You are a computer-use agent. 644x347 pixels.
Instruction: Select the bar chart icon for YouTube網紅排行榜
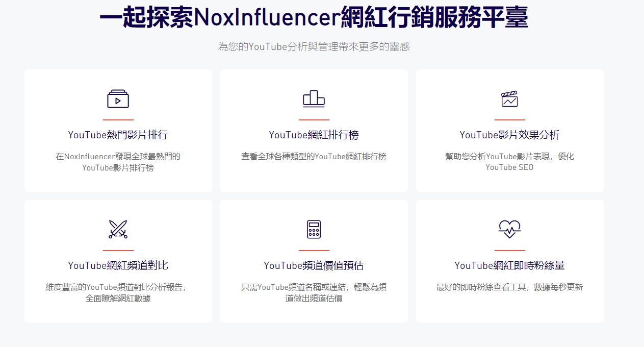click(x=314, y=99)
